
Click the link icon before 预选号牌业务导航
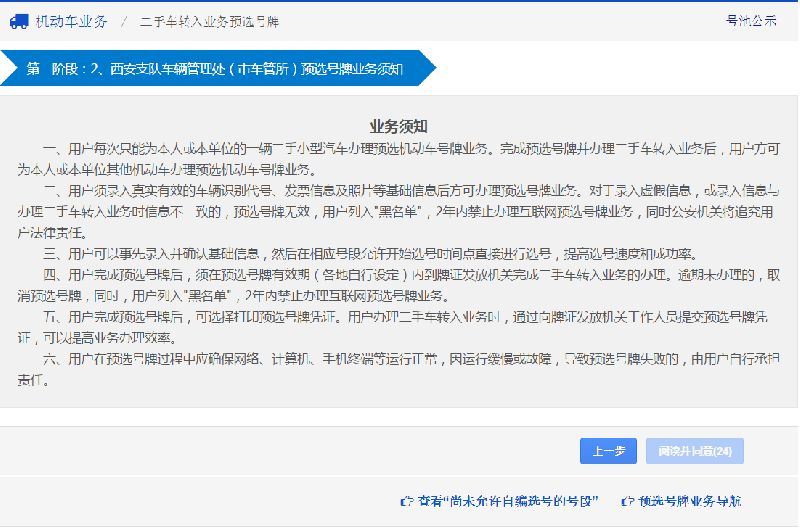tap(627, 501)
